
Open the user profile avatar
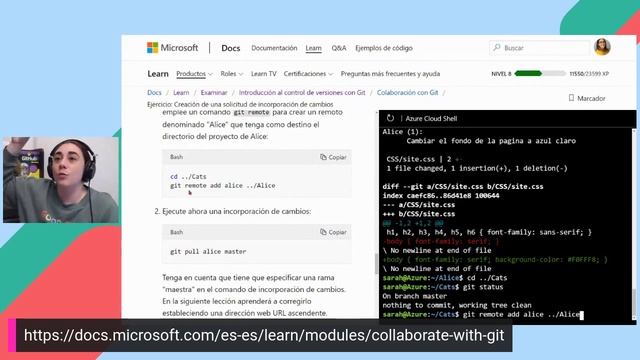[x=602, y=47]
